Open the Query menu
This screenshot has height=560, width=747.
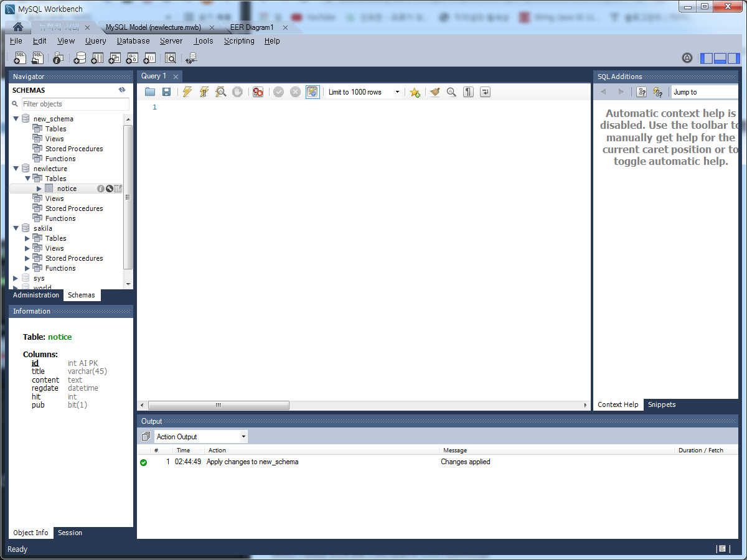coord(96,41)
